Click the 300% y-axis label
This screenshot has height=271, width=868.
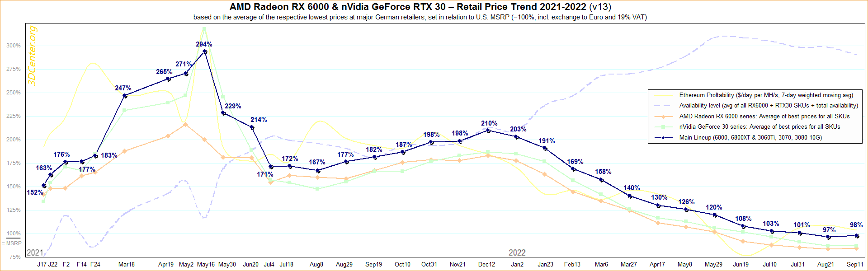click(x=14, y=46)
